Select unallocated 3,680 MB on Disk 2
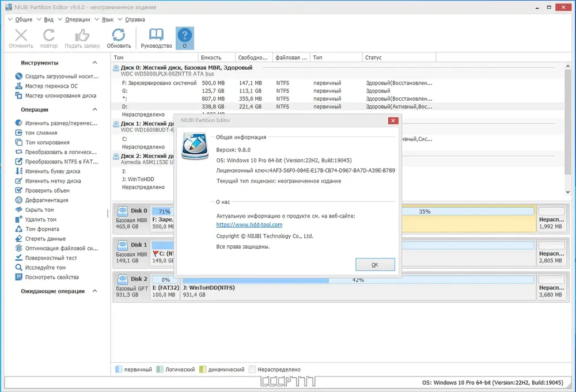This screenshot has width=576, height=392. tap(551, 287)
